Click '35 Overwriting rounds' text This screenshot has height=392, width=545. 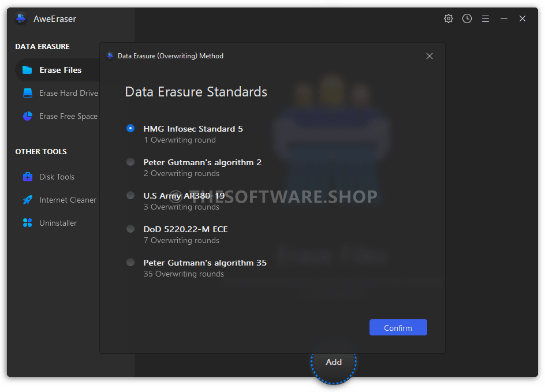point(184,274)
